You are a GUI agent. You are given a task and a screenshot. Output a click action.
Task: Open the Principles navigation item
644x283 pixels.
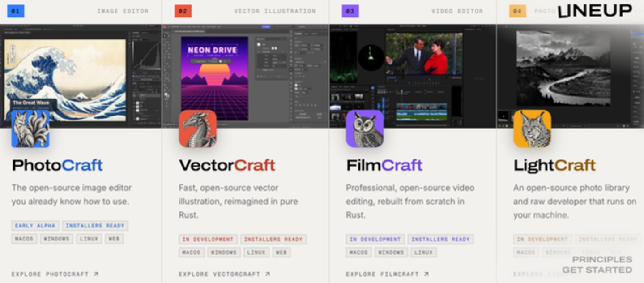point(602,260)
